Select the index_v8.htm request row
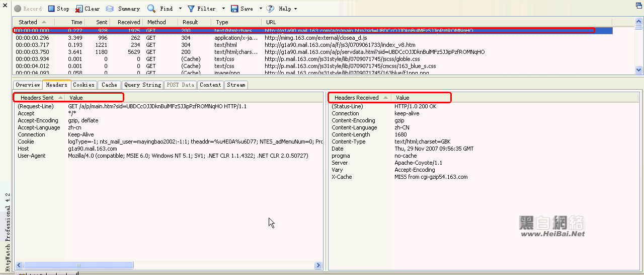Image resolution: width=644 pixels, height=275 pixels. (x=313, y=45)
